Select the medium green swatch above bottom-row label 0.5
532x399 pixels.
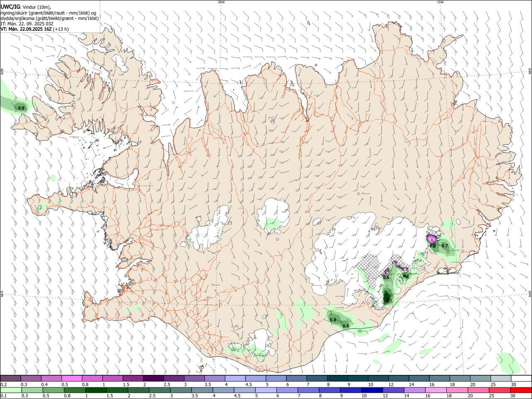coord(53,390)
